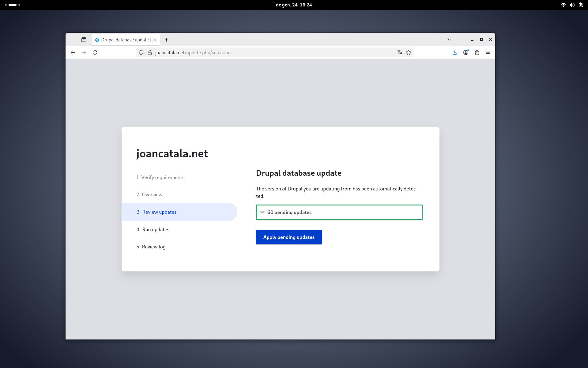The width and height of the screenshot is (588, 368).
Task: Bookmark this page with the star icon
Action: coord(408,52)
